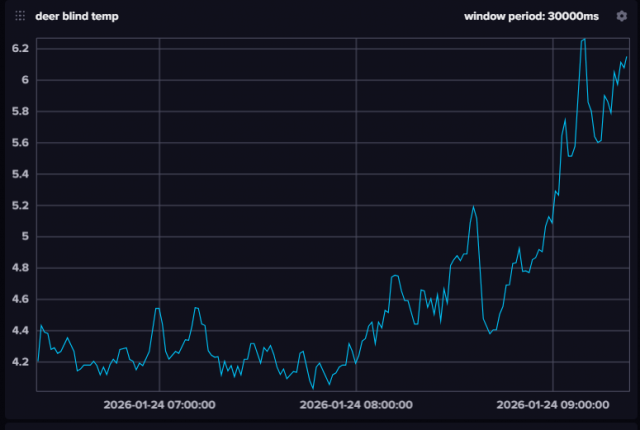Click the 2026-01-24 08:00:00 time label
Image resolution: width=640 pixels, height=430 pixels.
356,405
